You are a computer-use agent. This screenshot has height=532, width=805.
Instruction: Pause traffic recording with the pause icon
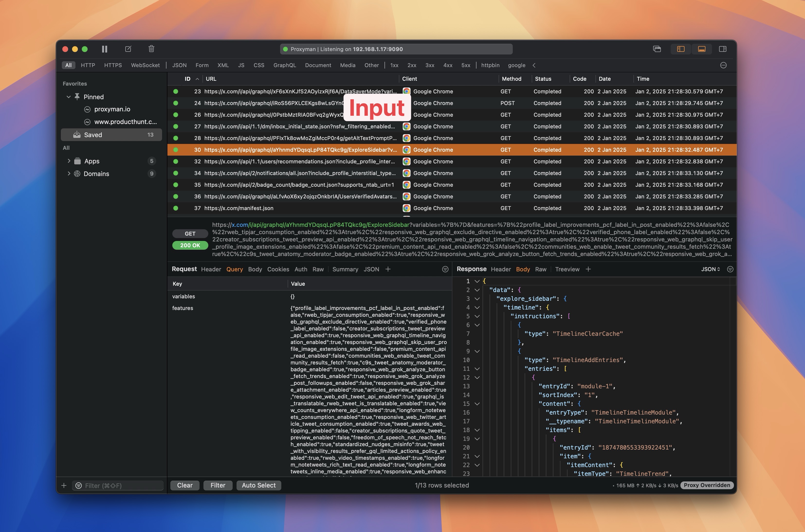click(105, 49)
